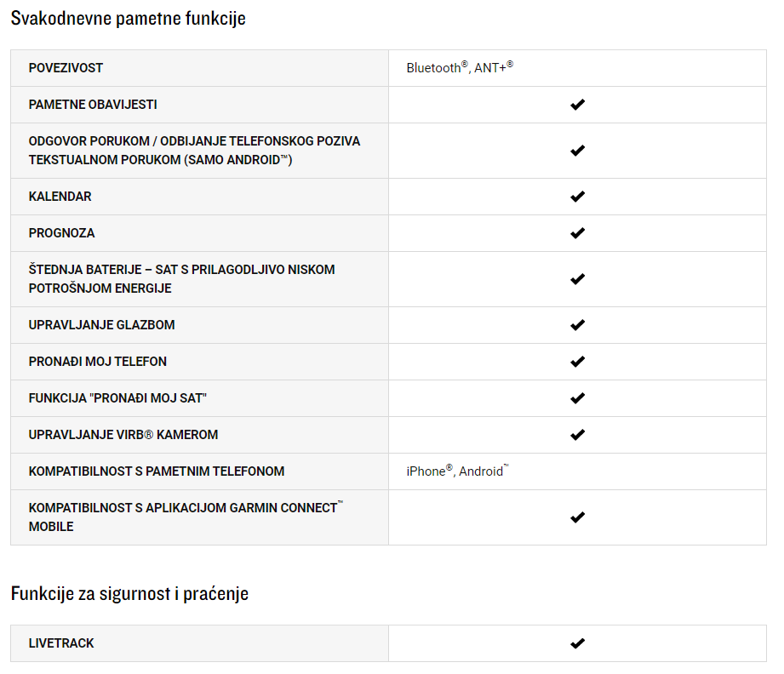The image size is (784, 674).
Task: Click the Funkcije za sigurnost i praćenje heading
Action: 129,593
